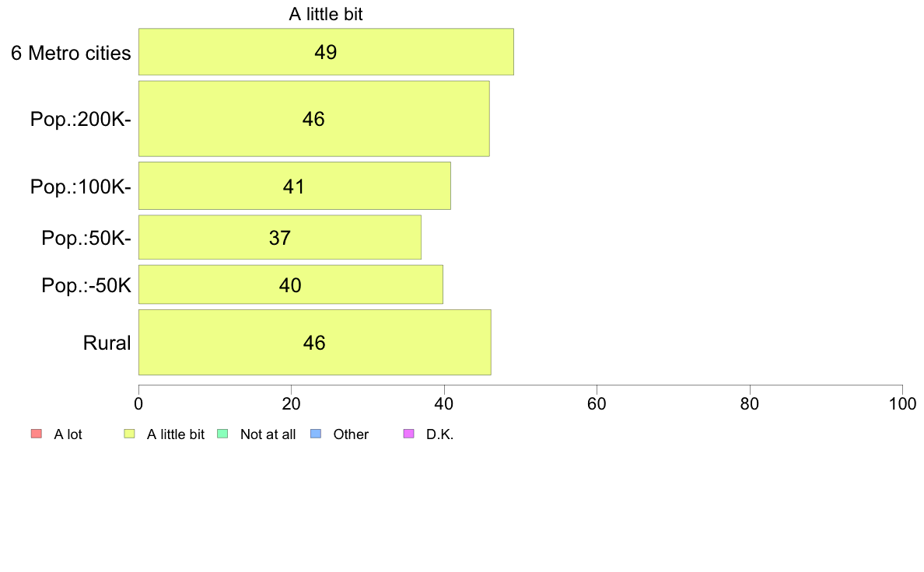Image resolution: width=924 pixels, height=572 pixels.
Task: Select the 'Pop.:50K-' bar showing 37
Action: click(x=280, y=237)
